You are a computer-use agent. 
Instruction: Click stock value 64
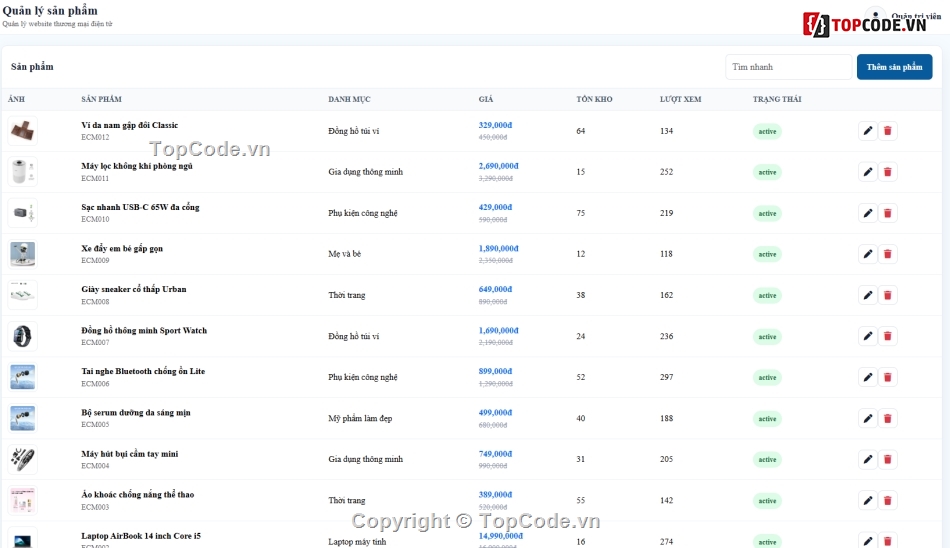[x=580, y=131]
